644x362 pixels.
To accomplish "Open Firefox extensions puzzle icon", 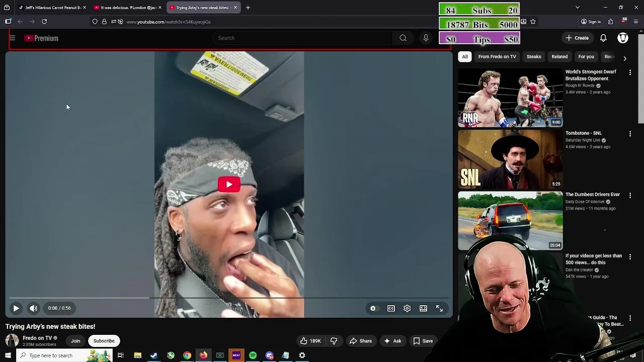I will (610, 22).
